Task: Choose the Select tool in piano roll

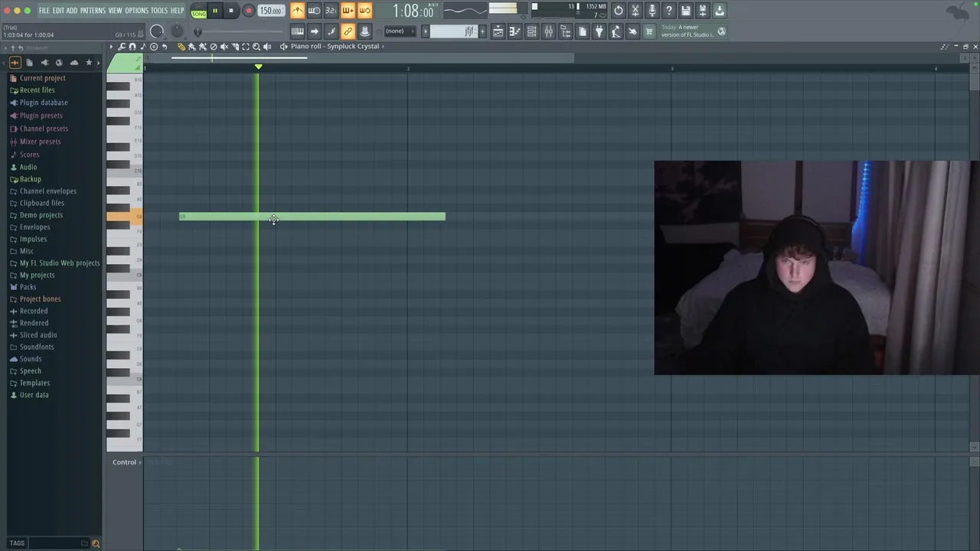Action: (x=245, y=47)
